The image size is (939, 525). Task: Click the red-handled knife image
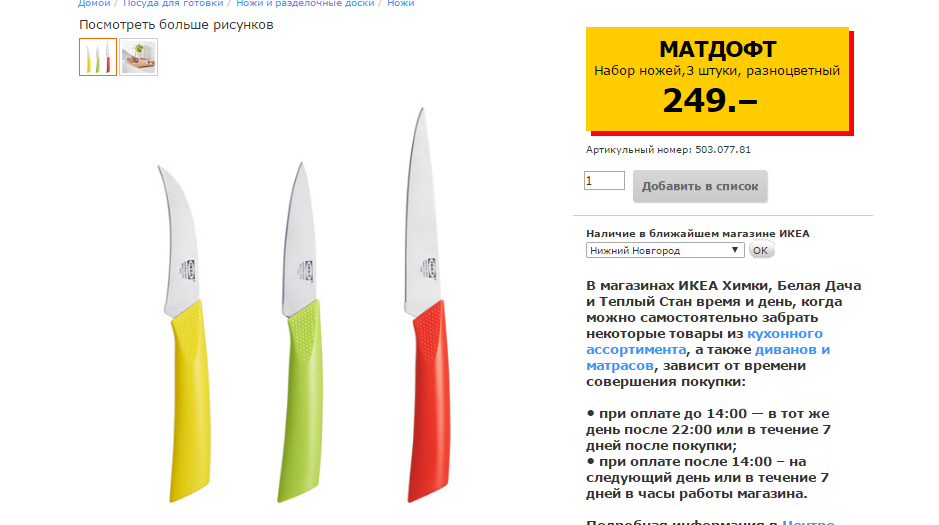[428, 305]
